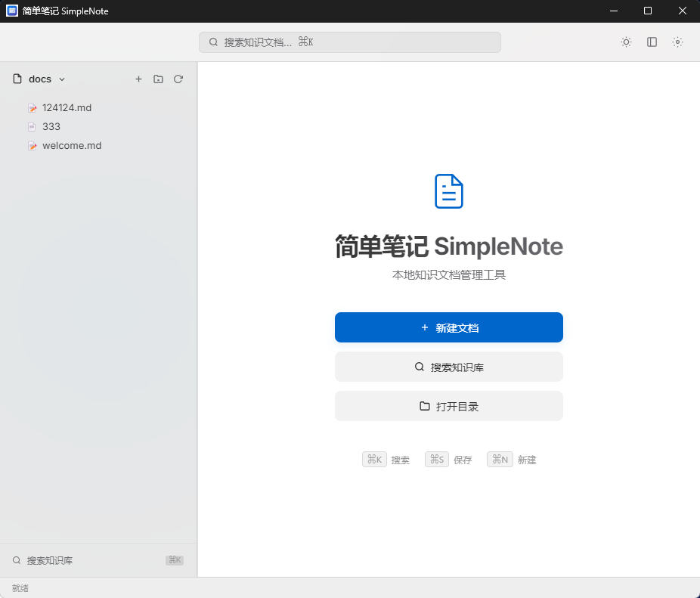
Task: Click the search magnifier in bottom sidebar bar
Action: click(16, 560)
